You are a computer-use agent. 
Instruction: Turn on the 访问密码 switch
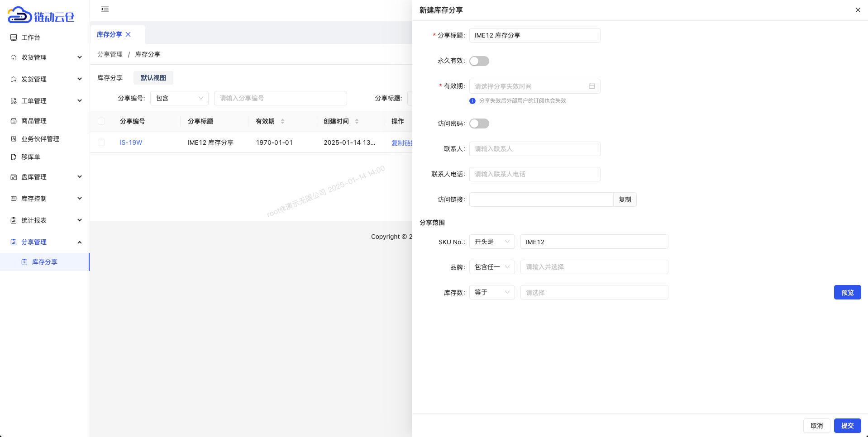(x=479, y=123)
